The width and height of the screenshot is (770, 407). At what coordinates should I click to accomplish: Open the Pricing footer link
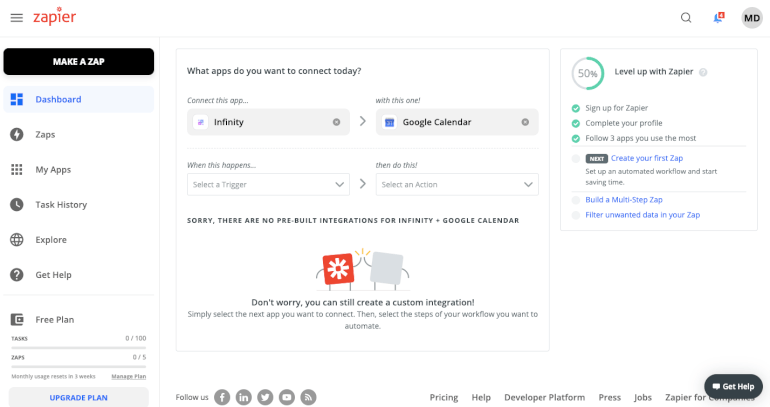(x=444, y=397)
